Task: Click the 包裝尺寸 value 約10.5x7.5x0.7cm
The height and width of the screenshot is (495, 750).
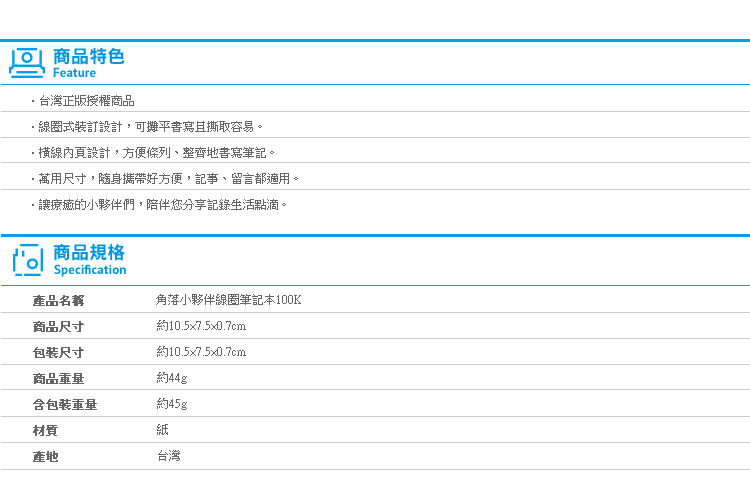Action: [x=201, y=352]
